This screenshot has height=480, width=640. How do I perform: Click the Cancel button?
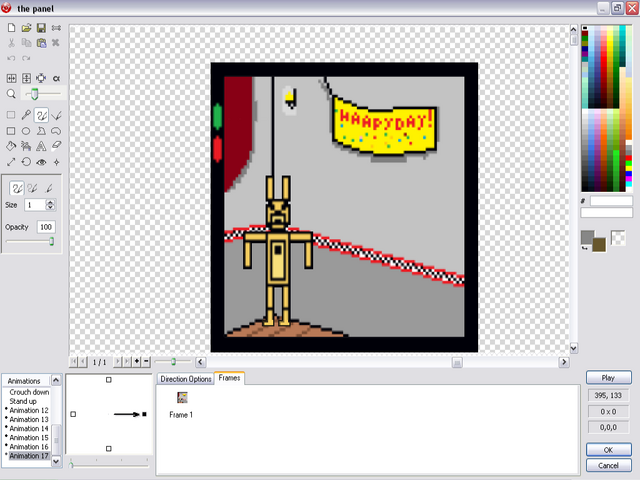click(x=608, y=466)
